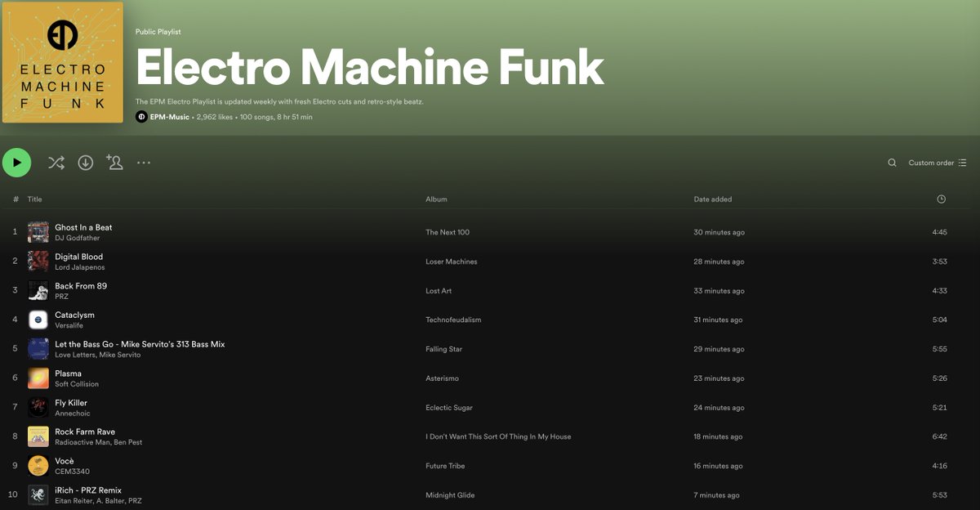Click Back From 89 album thumbnail
The image size is (980, 510).
tap(38, 291)
